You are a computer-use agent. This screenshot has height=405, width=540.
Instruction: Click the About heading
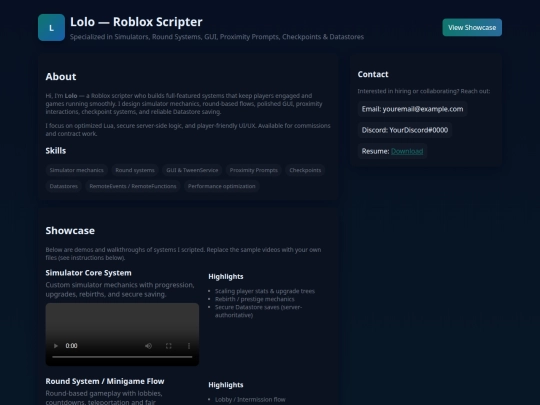pyautogui.click(x=61, y=76)
